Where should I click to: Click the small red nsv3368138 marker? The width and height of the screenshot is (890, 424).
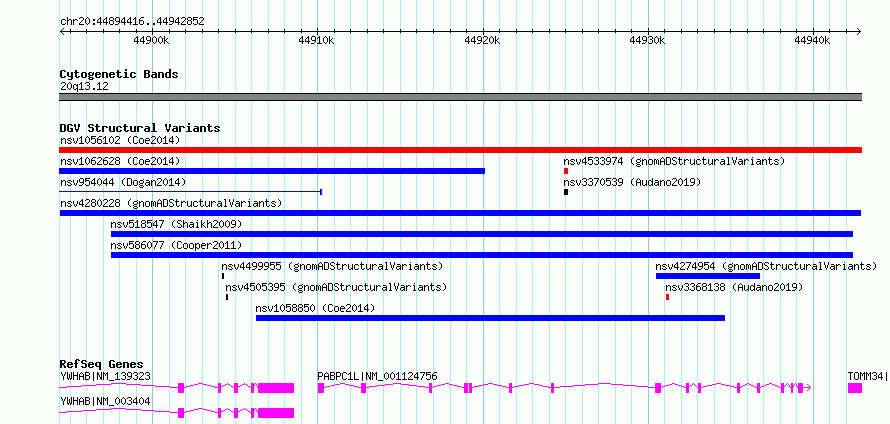pyautogui.click(x=668, y=297)
